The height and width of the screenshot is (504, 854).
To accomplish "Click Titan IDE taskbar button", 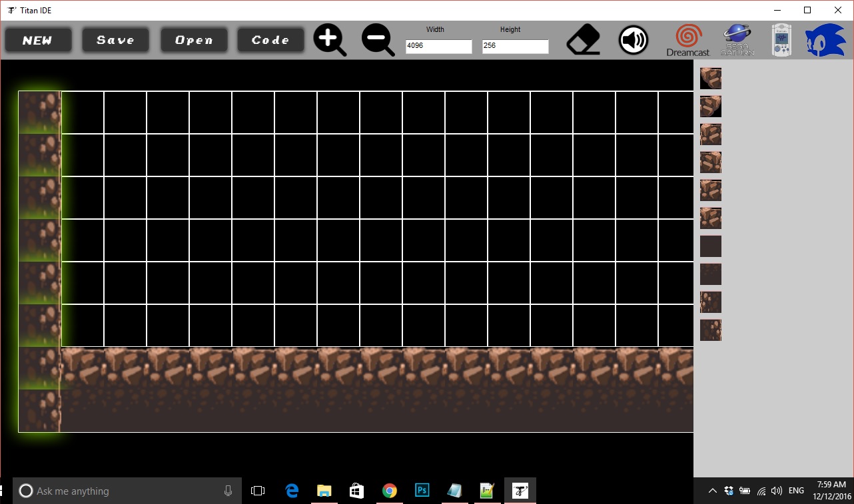I will point(520,491).
